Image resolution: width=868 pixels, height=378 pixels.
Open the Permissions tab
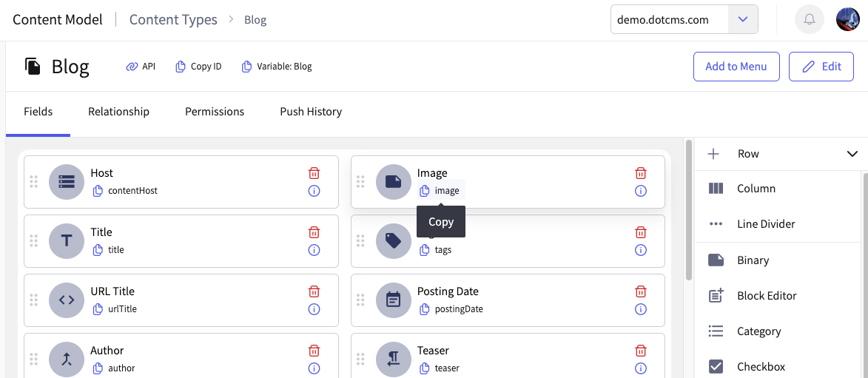pyautogui.click(x=215, y=112)
